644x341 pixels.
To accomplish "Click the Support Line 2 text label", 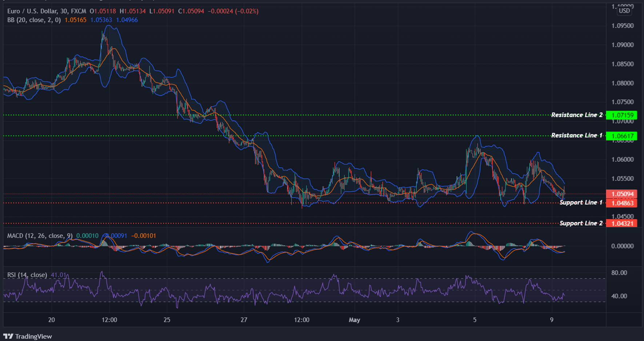I will pos(581,223).
